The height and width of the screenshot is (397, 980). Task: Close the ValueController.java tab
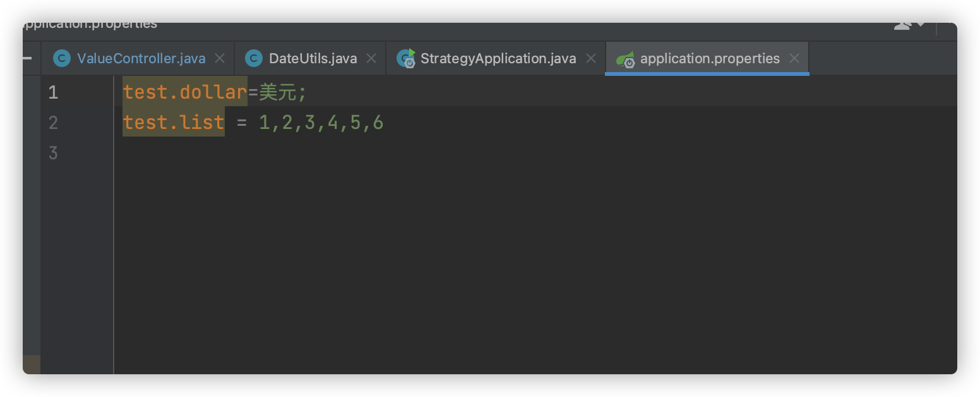click(219, 58)
